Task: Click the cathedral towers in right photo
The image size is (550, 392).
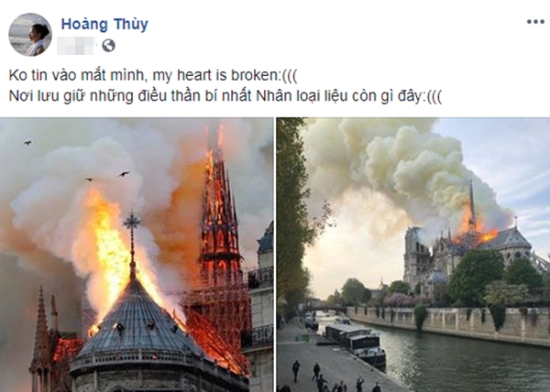Action: click(417, 256)
